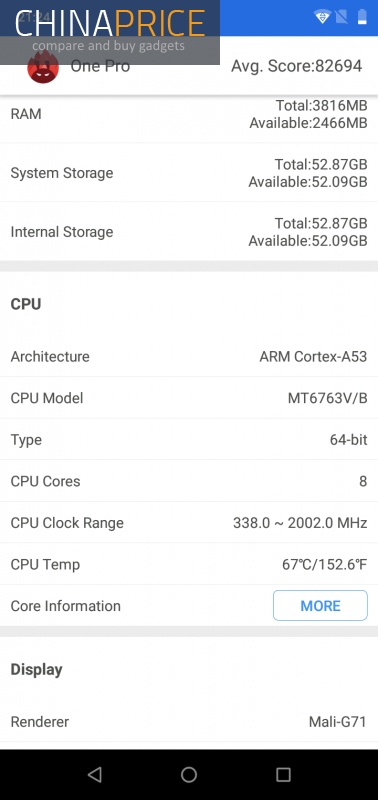Tap the Android back navigation icon

point(94,774)
